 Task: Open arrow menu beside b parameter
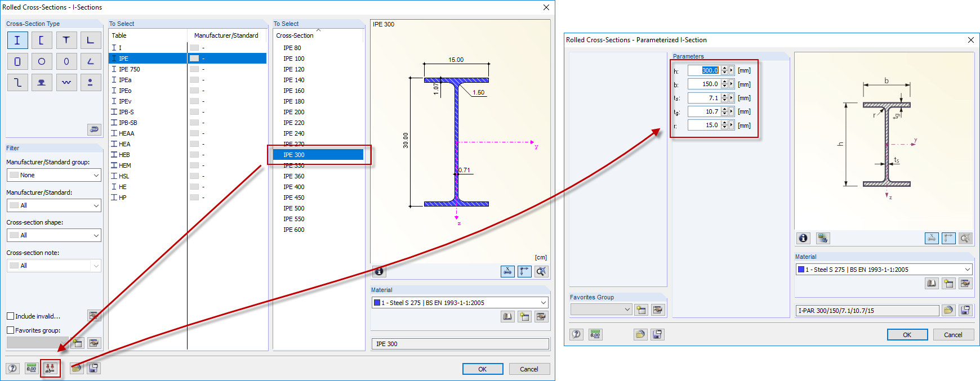coord(732,84)
